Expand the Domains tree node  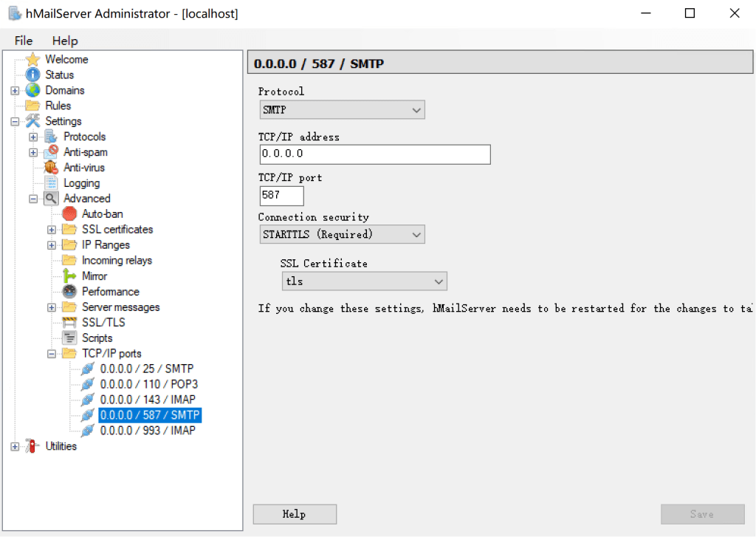pos(15,91)
